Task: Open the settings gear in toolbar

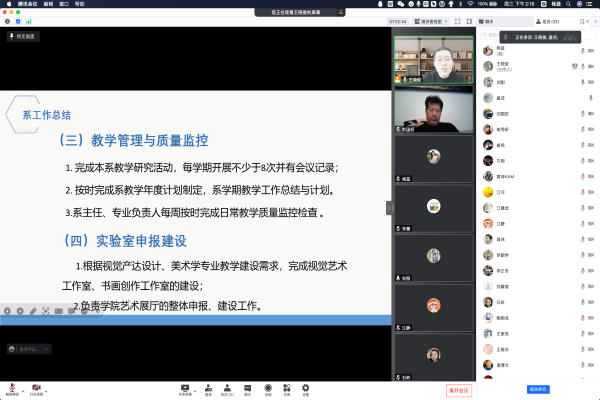Action: pyautogui.click(x=305, y=387)
